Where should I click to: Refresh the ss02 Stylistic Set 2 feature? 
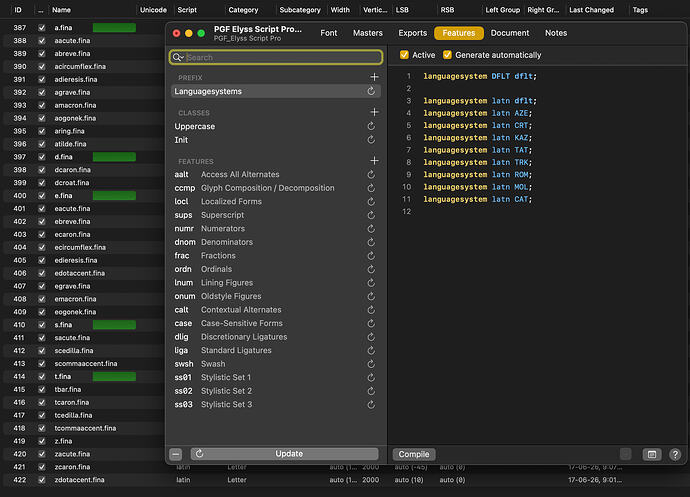click(x=371, y=391)
